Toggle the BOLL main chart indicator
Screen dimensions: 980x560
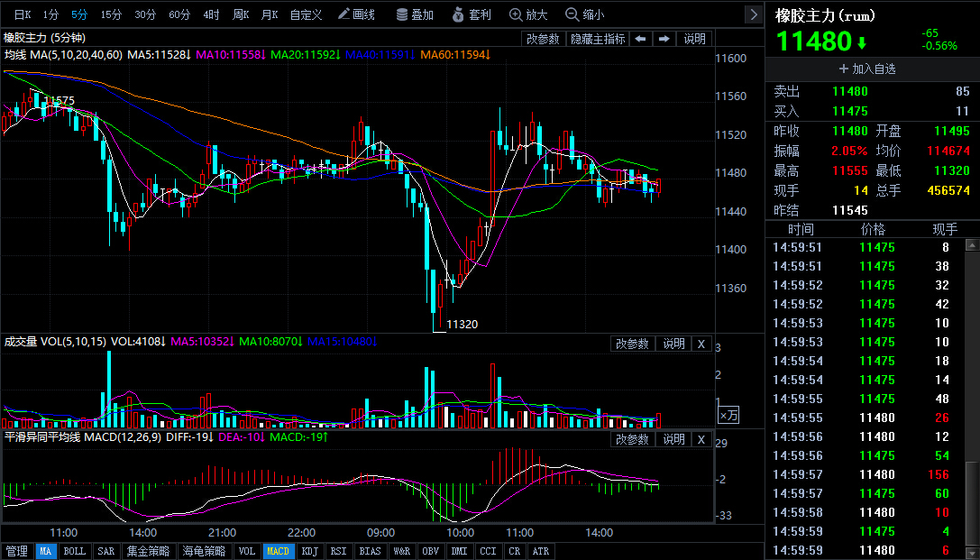pyautogui.click(x=74, y=551)
